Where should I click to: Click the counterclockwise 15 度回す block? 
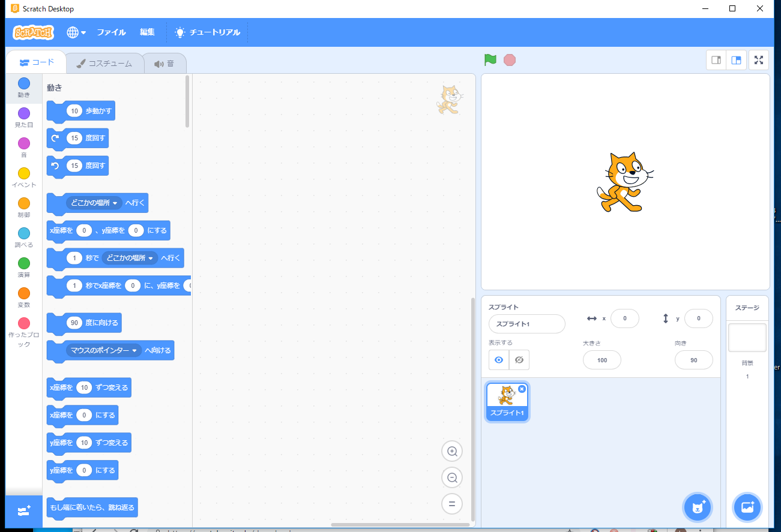coord(78,166)
